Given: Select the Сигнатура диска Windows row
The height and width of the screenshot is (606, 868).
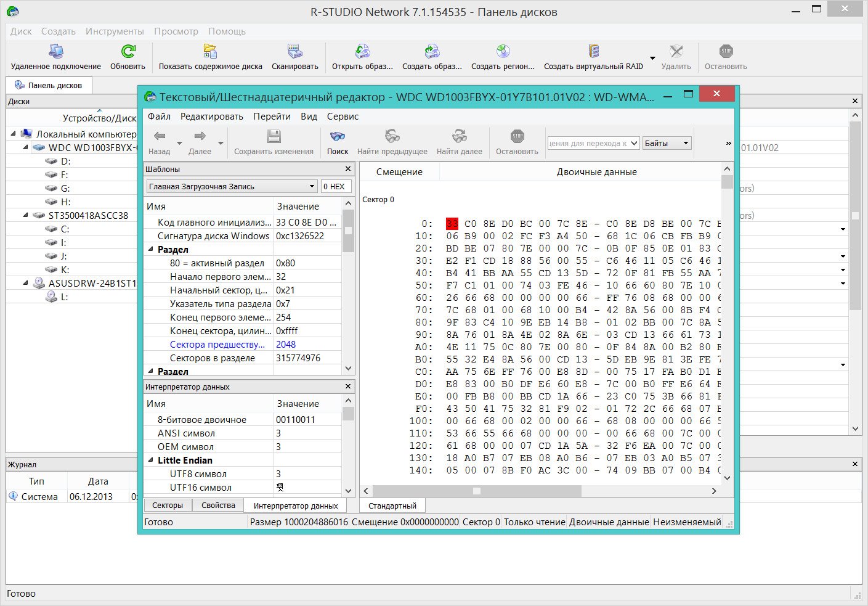Looking at the screenshot, I should pyautogui.click(x=243, y=235).
